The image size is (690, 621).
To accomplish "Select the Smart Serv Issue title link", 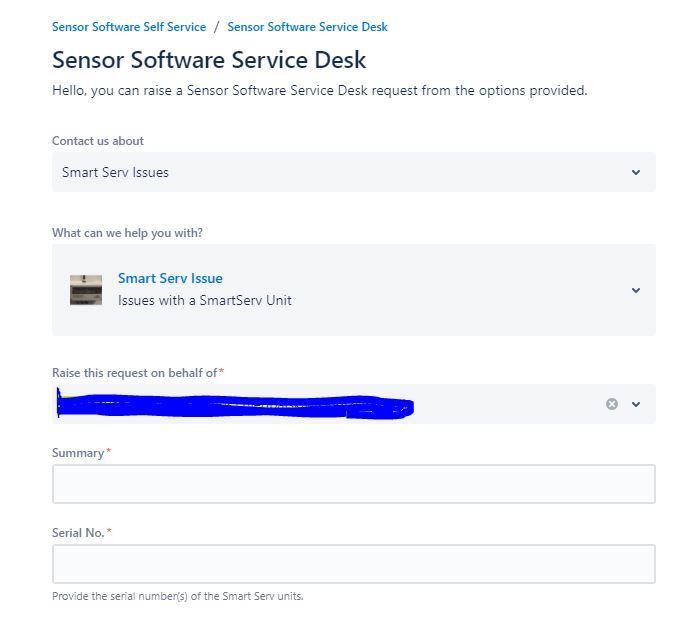I will pos(170,278).
